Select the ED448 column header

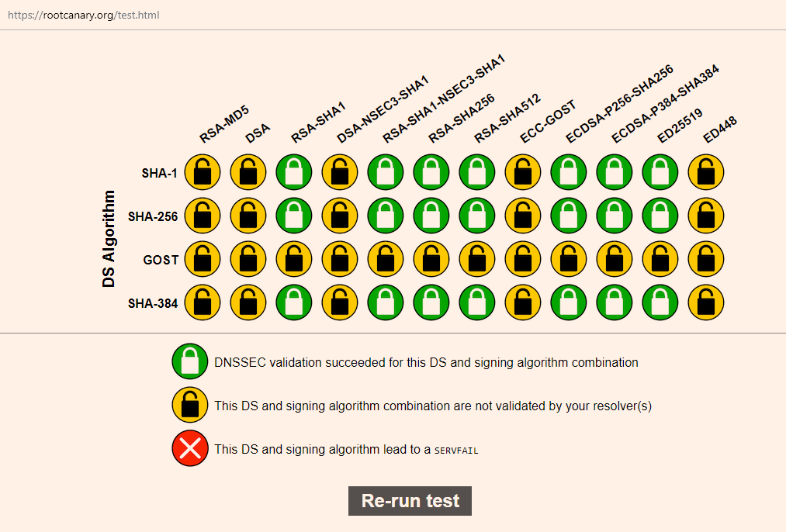pyautogui.click(x=720, y=130)
